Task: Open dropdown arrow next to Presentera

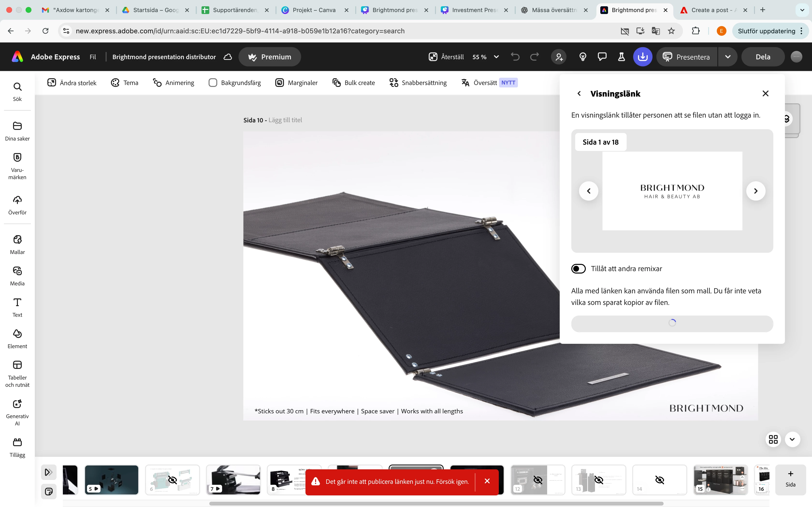Action: [727, 57]
